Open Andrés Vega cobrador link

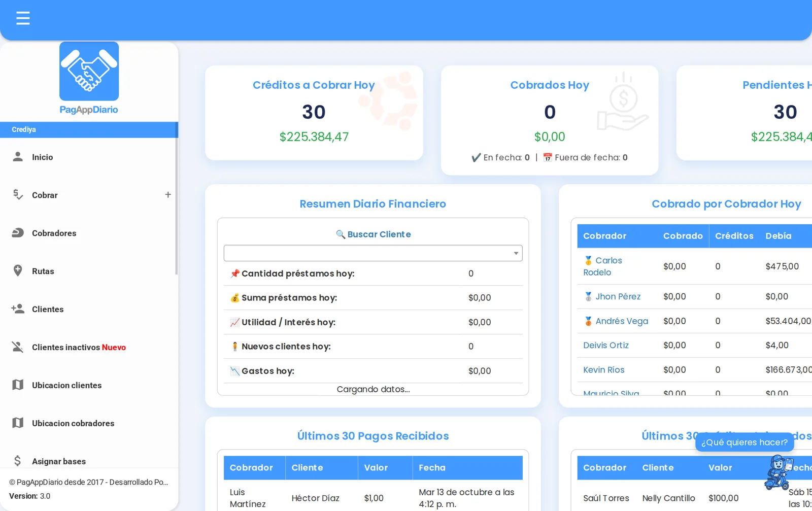click(621, 321)
